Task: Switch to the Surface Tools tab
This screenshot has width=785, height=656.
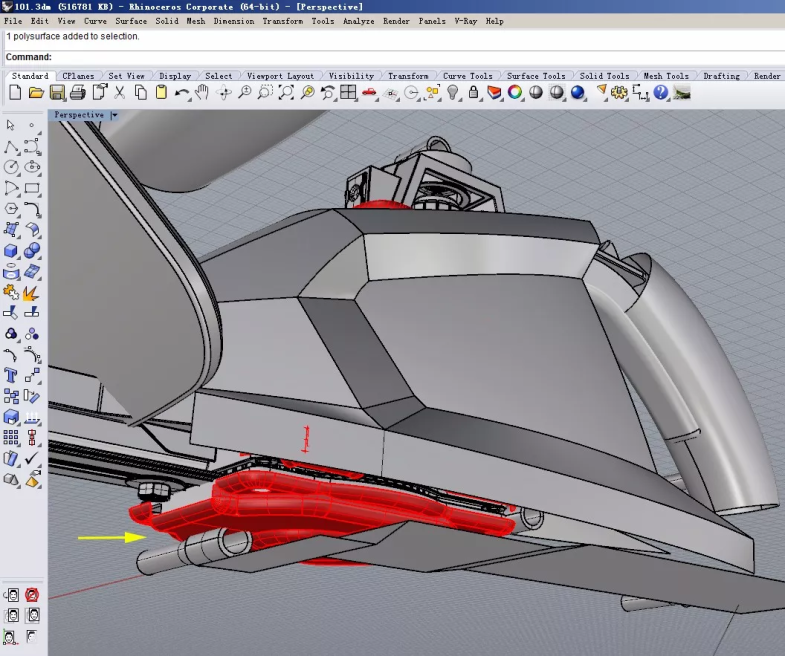Action: pos(536,76)
